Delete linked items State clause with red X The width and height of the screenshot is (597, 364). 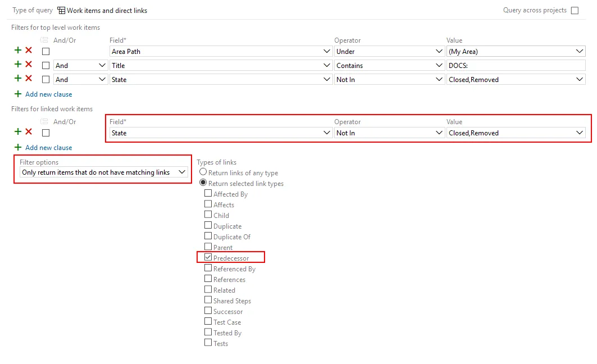click(29, 132)
